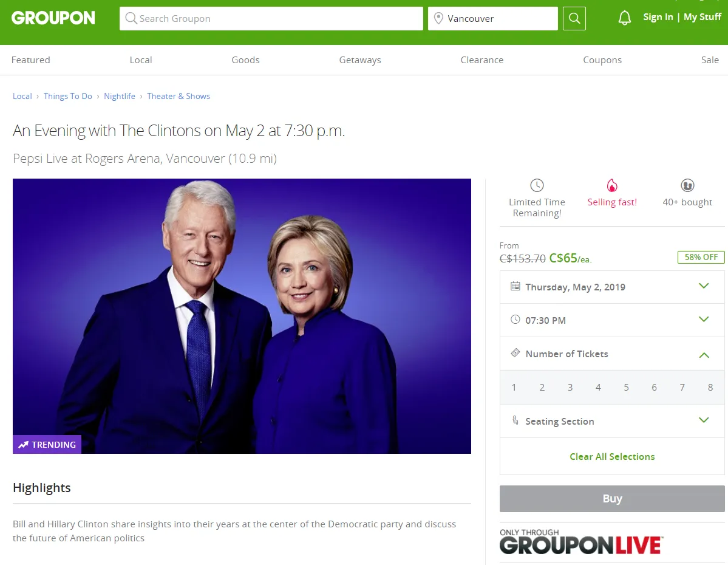The height and width of the screenshot is (565, 728).
Task: Select 2 tickets
Action: point(542,388)
